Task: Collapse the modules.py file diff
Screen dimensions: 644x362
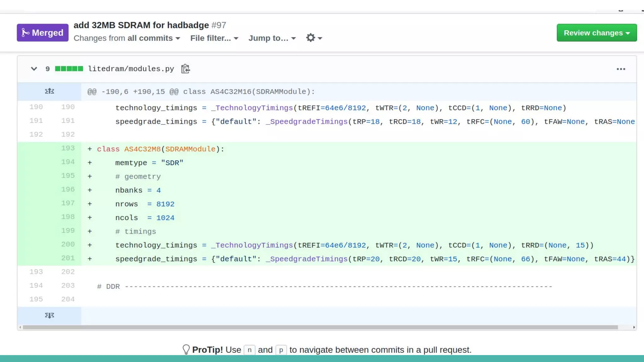Action: coord(34,69)
